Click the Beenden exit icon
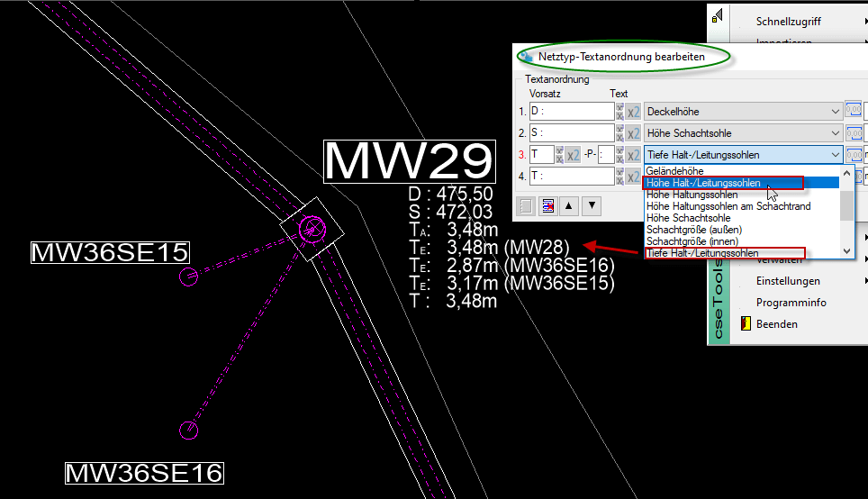This screenshot has width=868, height=499. coord(746,324)
